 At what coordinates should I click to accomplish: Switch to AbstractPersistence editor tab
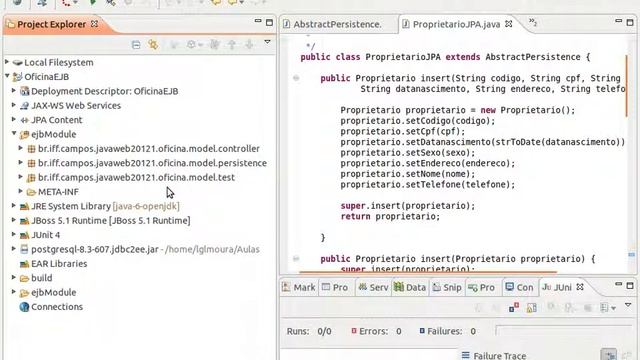coord(337,24)
